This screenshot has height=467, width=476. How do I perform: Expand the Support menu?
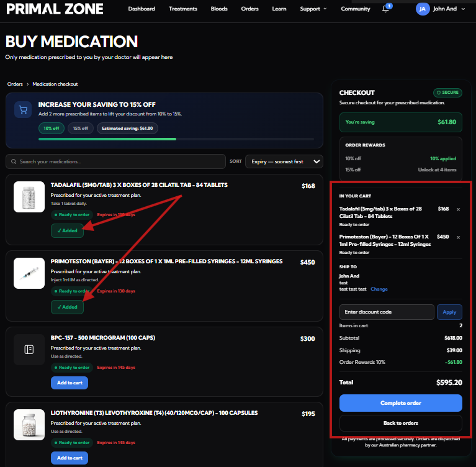tap(313, 9)
